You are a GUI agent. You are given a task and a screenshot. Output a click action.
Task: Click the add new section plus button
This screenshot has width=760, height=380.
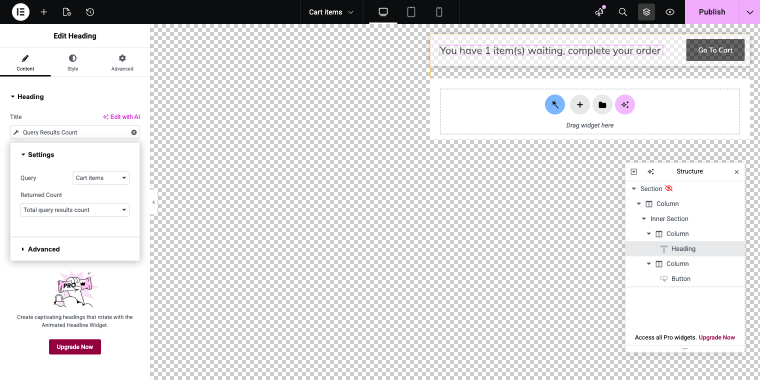point(579,105)
